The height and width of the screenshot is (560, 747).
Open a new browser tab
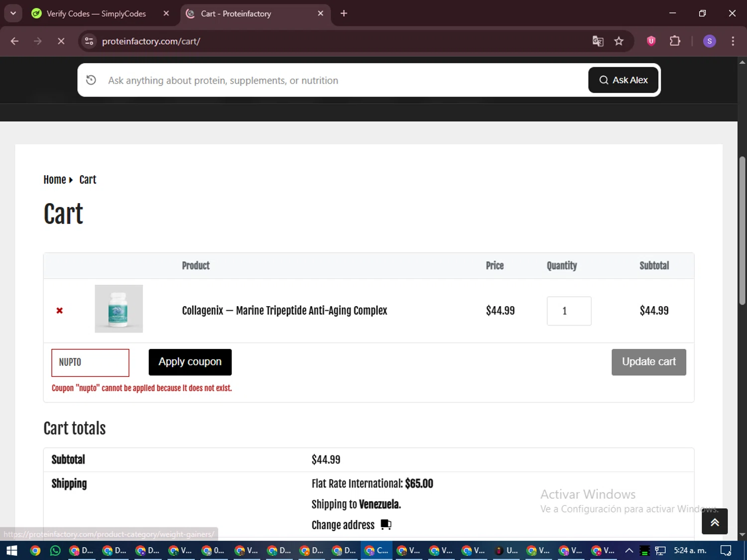click(344, 13)
